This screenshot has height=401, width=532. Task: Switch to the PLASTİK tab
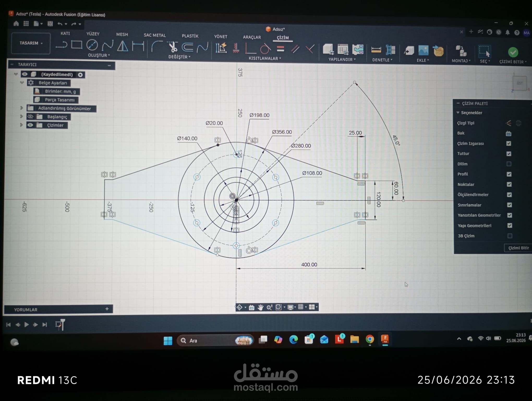pos(190,36)
